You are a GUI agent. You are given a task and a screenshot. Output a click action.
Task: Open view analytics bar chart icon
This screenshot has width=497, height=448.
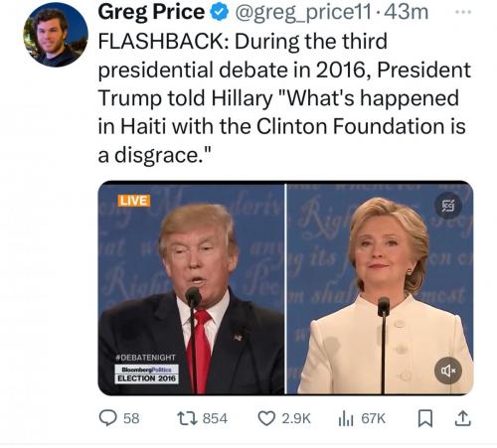point(346,419)
